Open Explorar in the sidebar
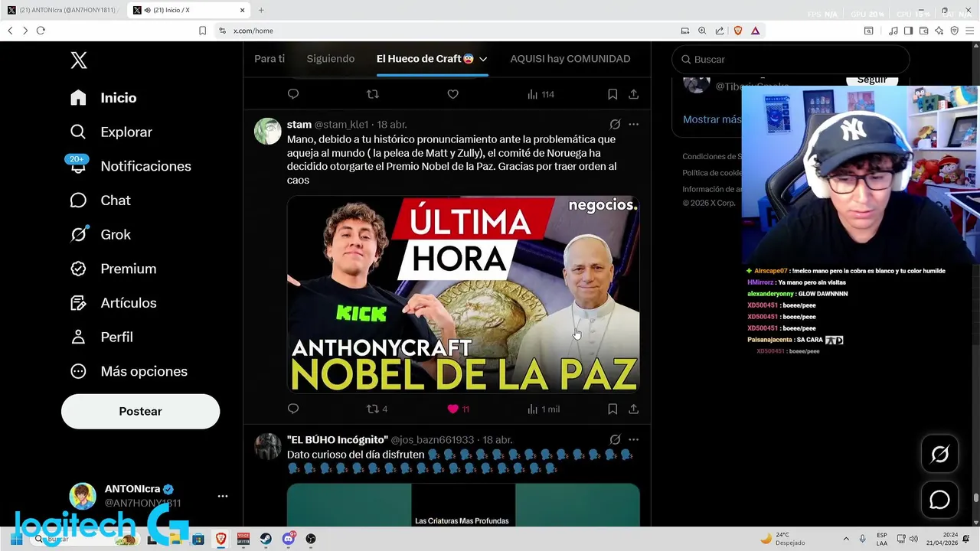Viewport: 980px width, 551px height. pyautogui.click(x=111, y=132)
